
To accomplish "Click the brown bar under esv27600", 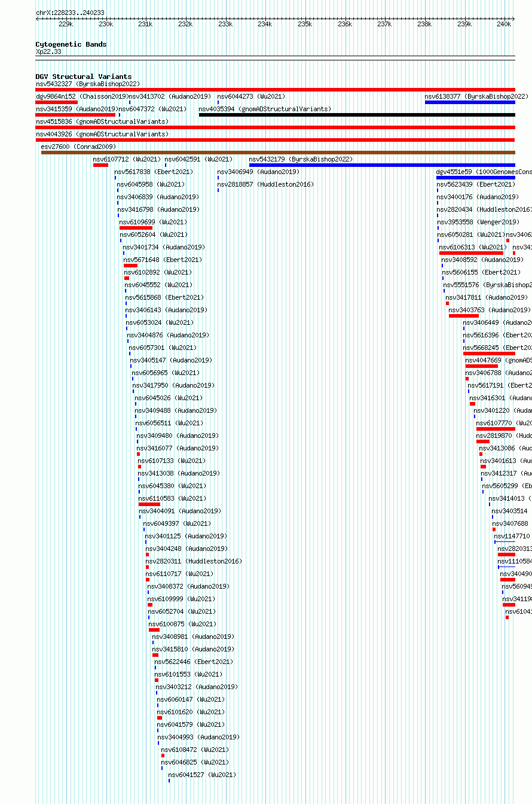I will click(x=278, y=153).
